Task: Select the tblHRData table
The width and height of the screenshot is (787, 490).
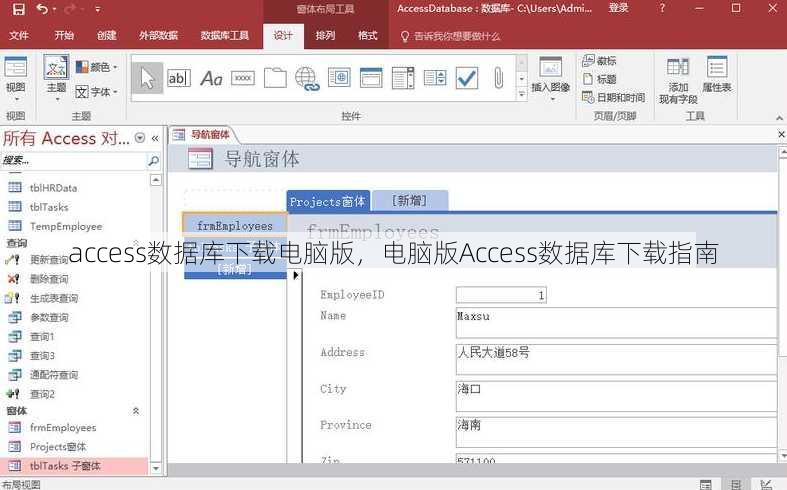Action: 53,188
